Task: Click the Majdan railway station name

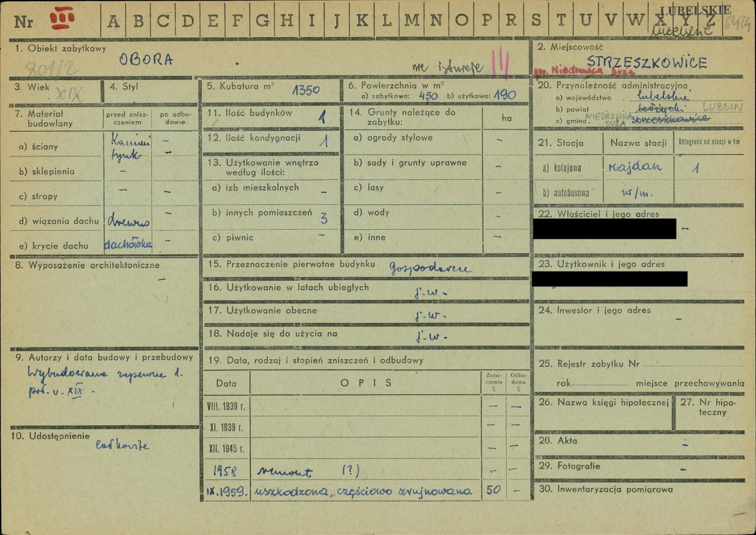Action: tap(635, 167)
